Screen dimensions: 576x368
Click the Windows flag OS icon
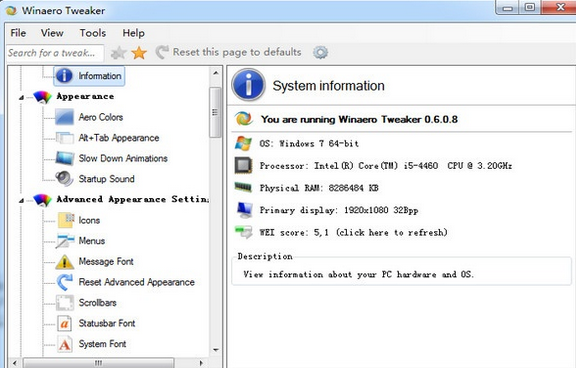[244, 143]
